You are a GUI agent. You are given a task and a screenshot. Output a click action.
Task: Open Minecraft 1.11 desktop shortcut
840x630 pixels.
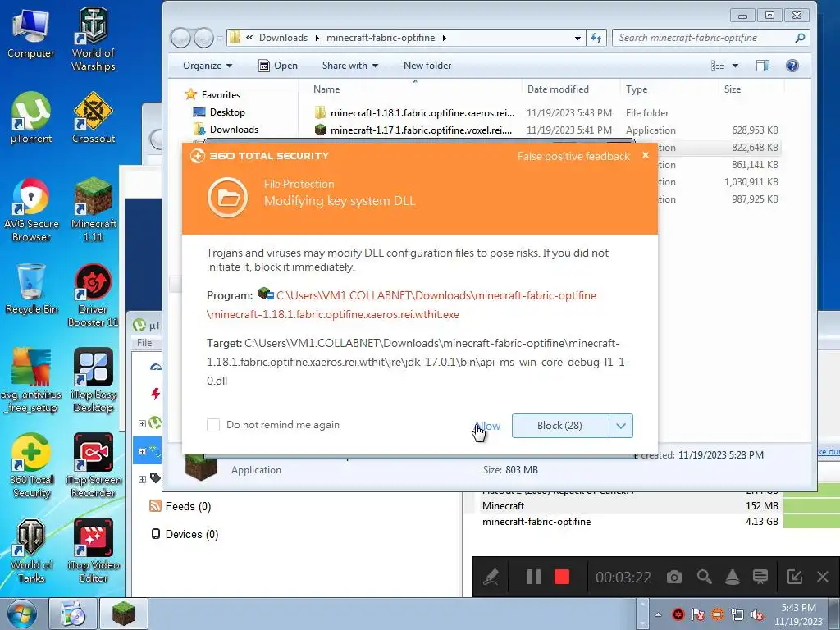point(94,209)
